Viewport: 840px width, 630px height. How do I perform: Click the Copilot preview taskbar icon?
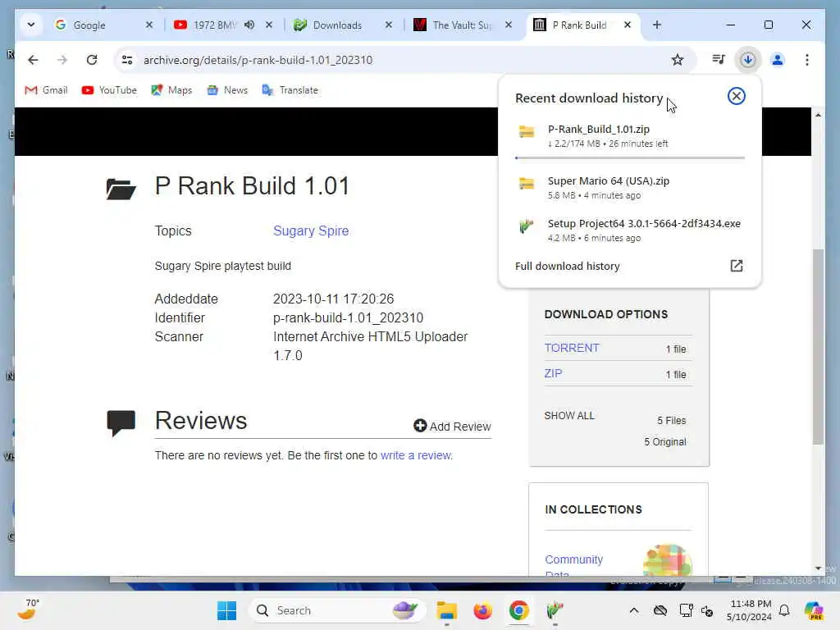[x=814, y=610]
